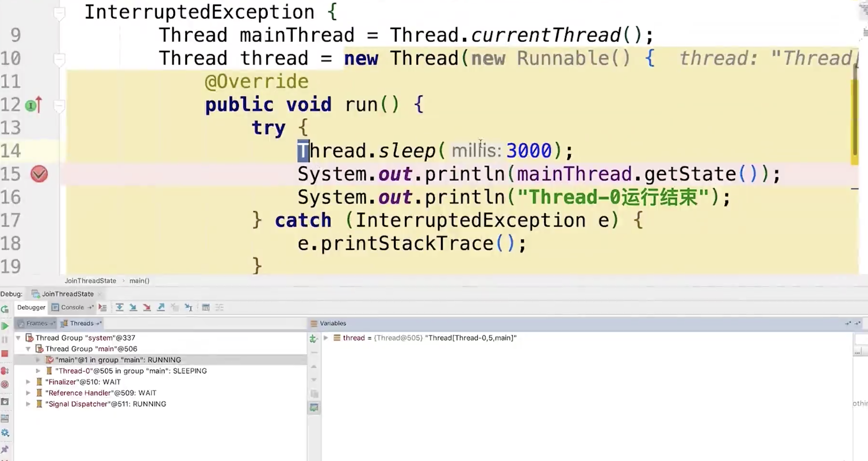Image resolution: width=868 pixels, height=461 pixels.
Task: Click main() in the breadcrumb bar
Action: point(139,280)
